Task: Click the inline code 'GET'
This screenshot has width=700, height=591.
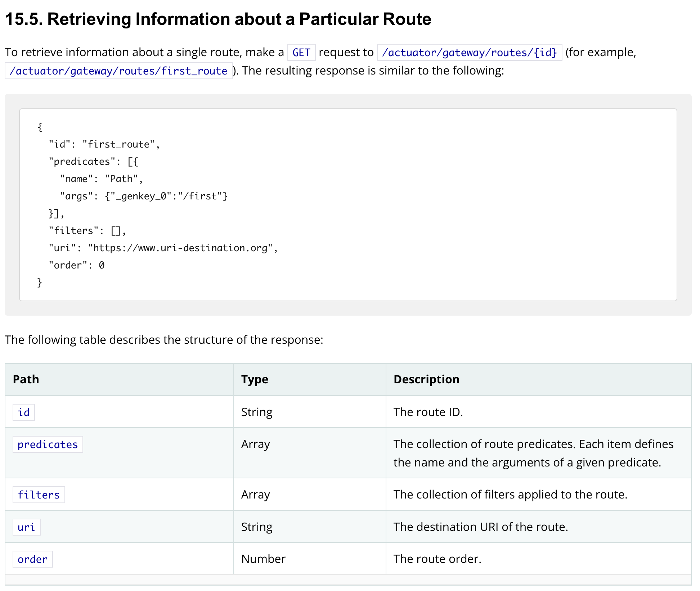Action: point(301,53)
